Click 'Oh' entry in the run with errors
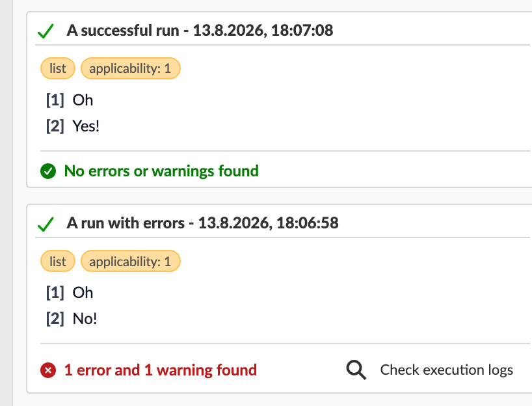This screenshot has height=406, width=532. click(83, 293)
